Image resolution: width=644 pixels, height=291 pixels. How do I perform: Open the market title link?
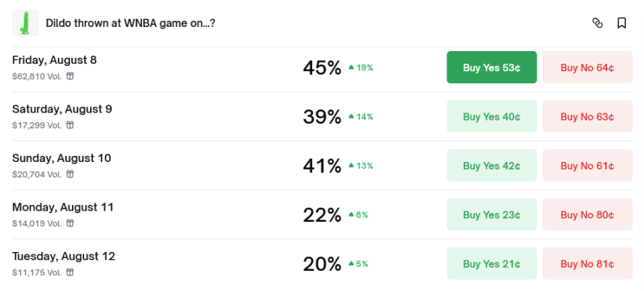[x=130, y=23]
